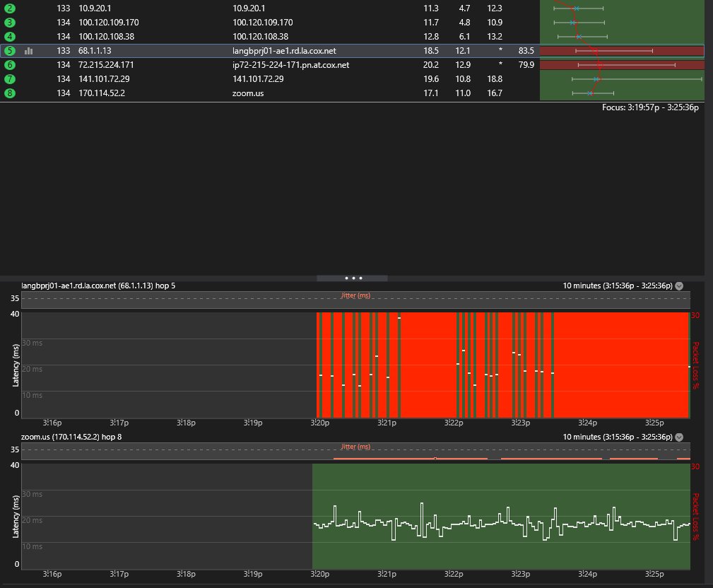Click the zoom.us hostname in hop 8
The image size is (713, 588).
pyautogui.click(x=248, y=93)
